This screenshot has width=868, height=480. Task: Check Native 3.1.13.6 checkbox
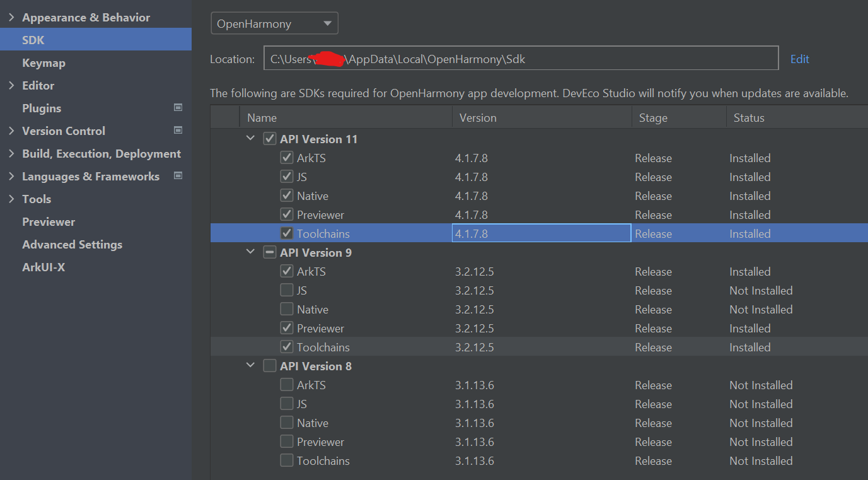coord(287,423)
